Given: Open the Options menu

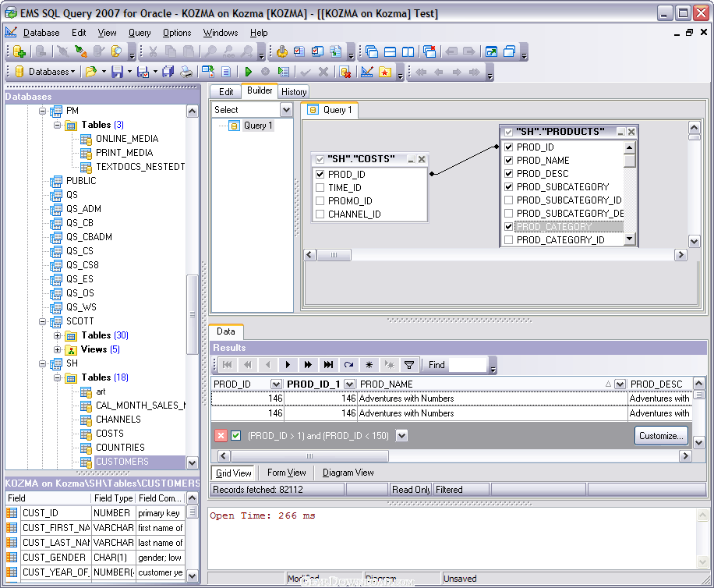Looking at the screenshot, I should click(177, 33).
